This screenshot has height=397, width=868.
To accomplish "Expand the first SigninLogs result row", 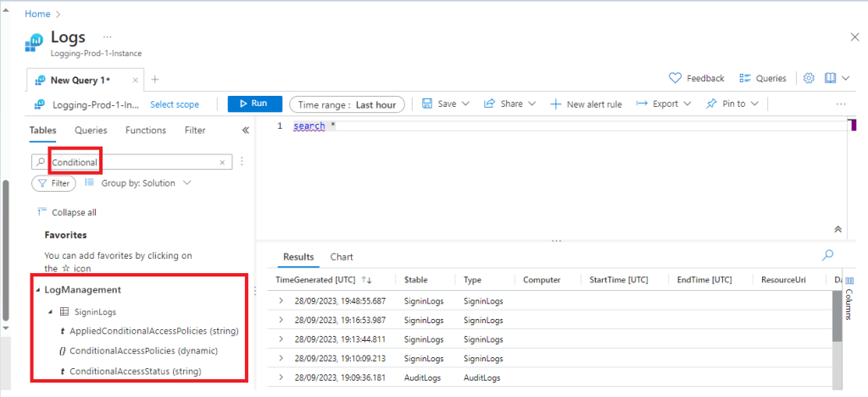I will click(x=281, y=301).
